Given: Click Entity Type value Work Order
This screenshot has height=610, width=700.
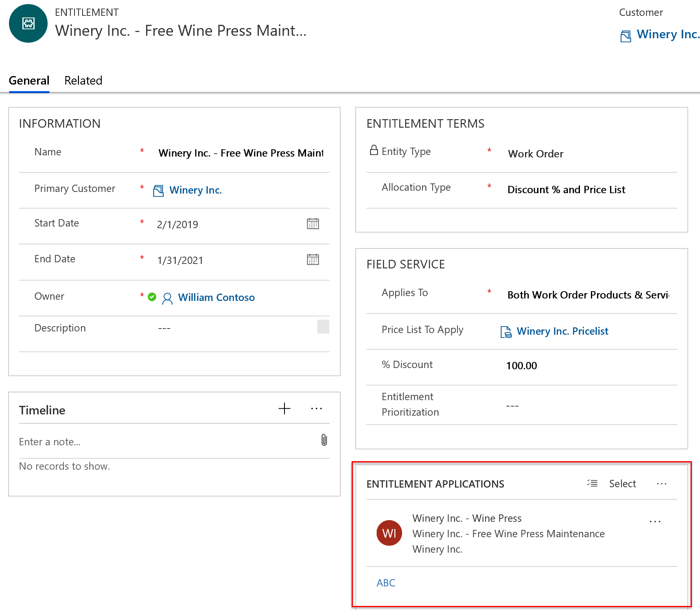Looking at the screenshot, I should 536,154.
